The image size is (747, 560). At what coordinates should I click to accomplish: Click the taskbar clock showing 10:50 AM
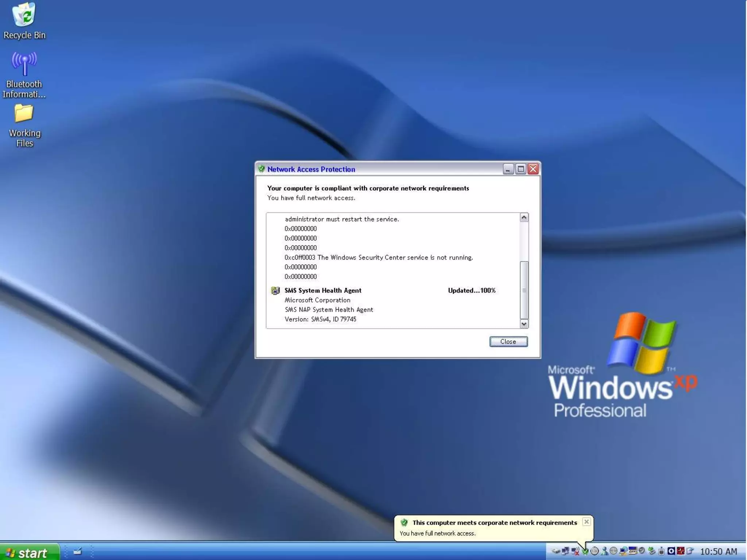pos(718,552)
